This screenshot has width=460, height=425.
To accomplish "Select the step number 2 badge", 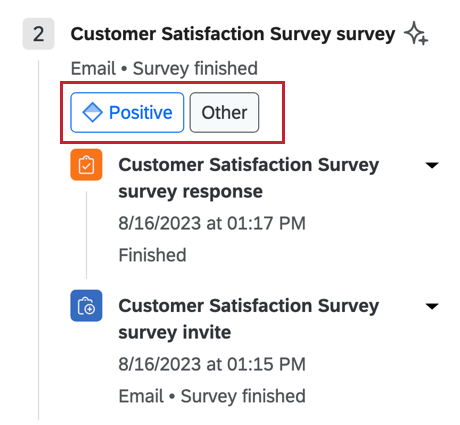I will pos(38,34).
